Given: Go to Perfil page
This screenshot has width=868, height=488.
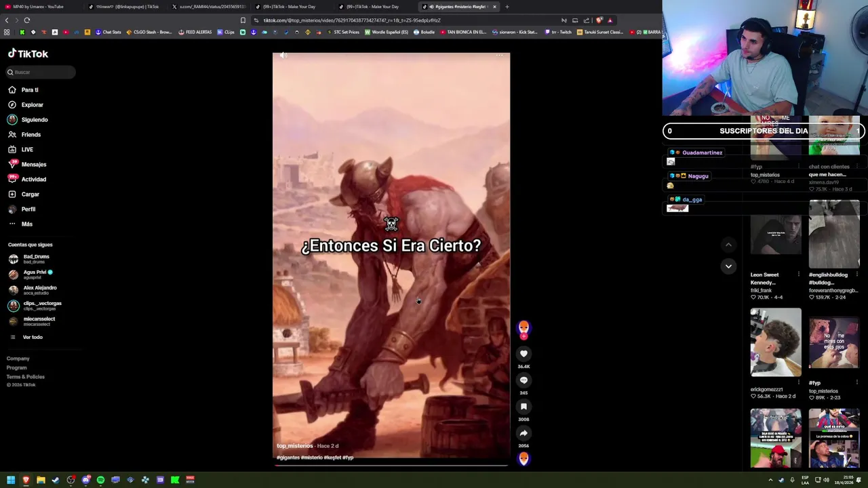Looking at the screenshot, I should pyautogui.click(x=28, y=209).
